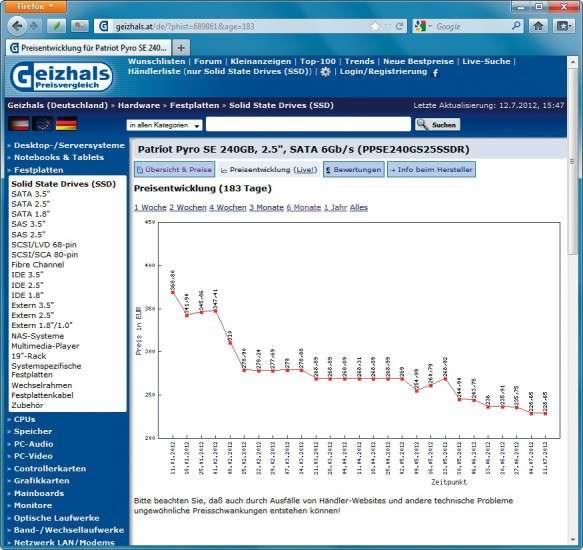Switch to the Preisentwicklung tab
Screen dimensions: 583x550
[x=269, y=170]
